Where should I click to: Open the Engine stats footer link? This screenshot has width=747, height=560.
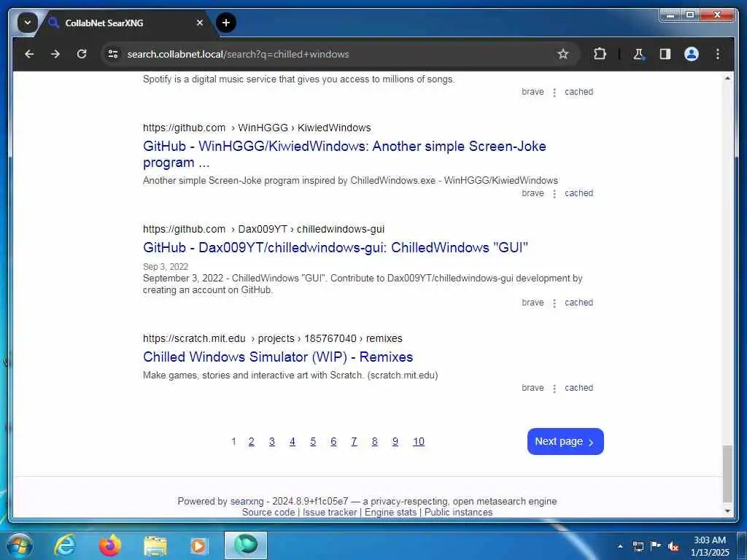pos(390,513)
